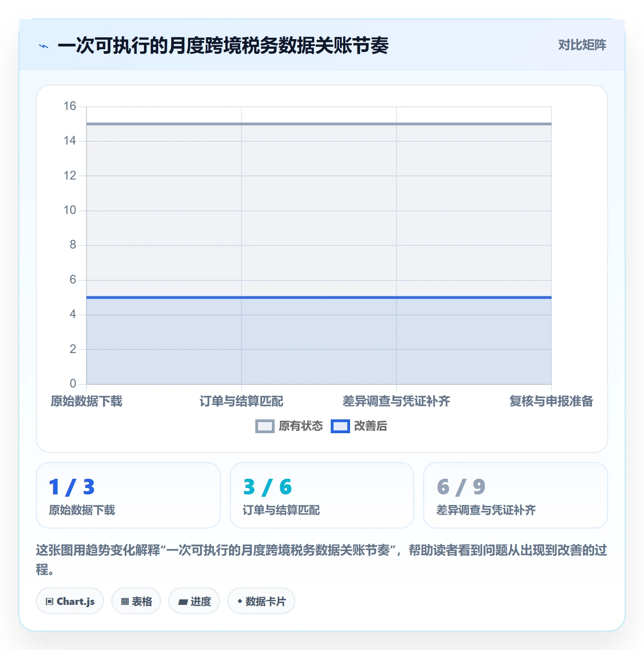The height and width of the screenshot is (650, 644).
Task: Click the description paragraph starting 这张图用趋势变化
Action: (x=322, y=559)
